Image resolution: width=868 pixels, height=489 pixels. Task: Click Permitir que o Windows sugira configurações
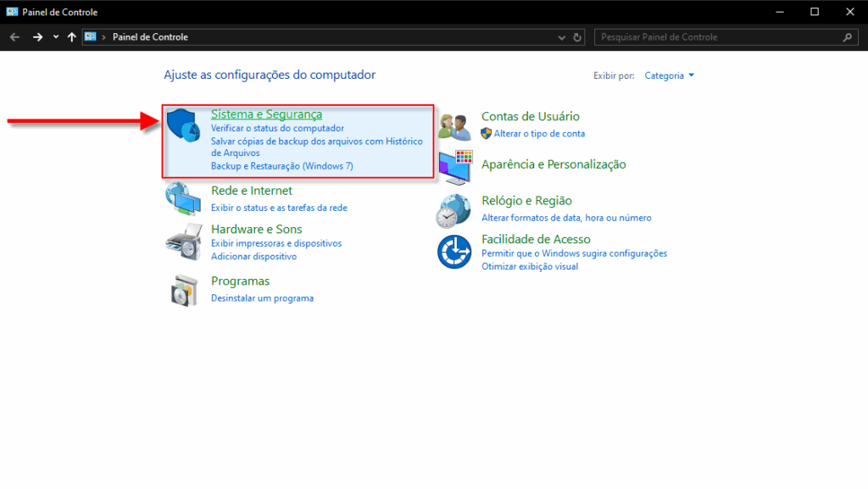click(574, 253)
